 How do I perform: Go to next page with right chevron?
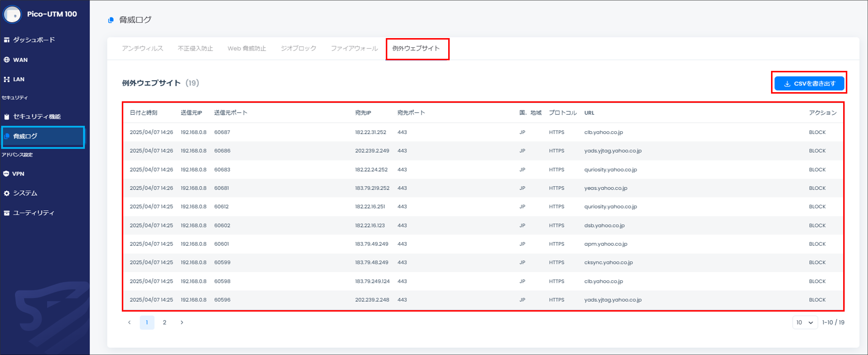(182, 322)
